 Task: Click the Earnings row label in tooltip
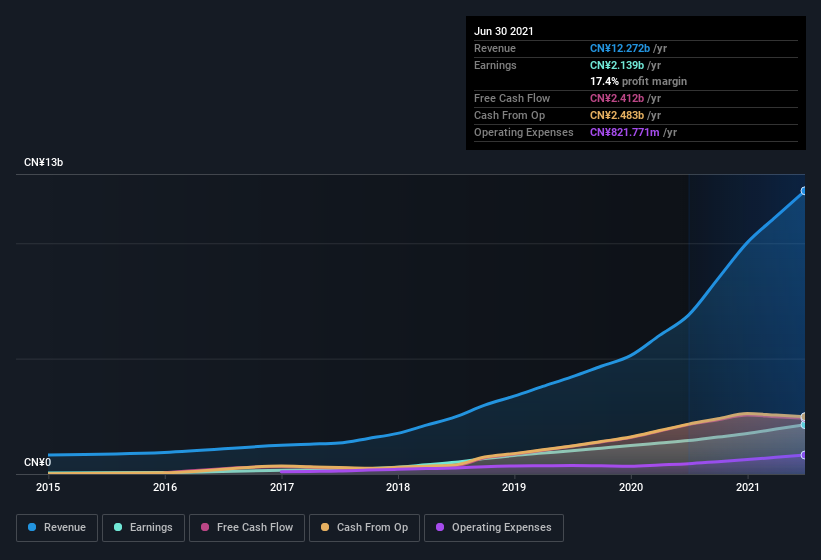click(495, 65)
